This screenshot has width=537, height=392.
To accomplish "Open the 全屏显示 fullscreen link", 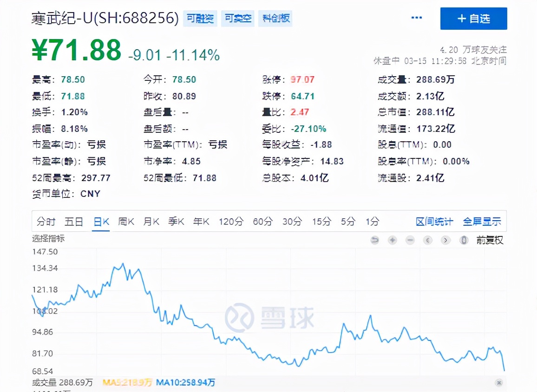I will point(482,222).
